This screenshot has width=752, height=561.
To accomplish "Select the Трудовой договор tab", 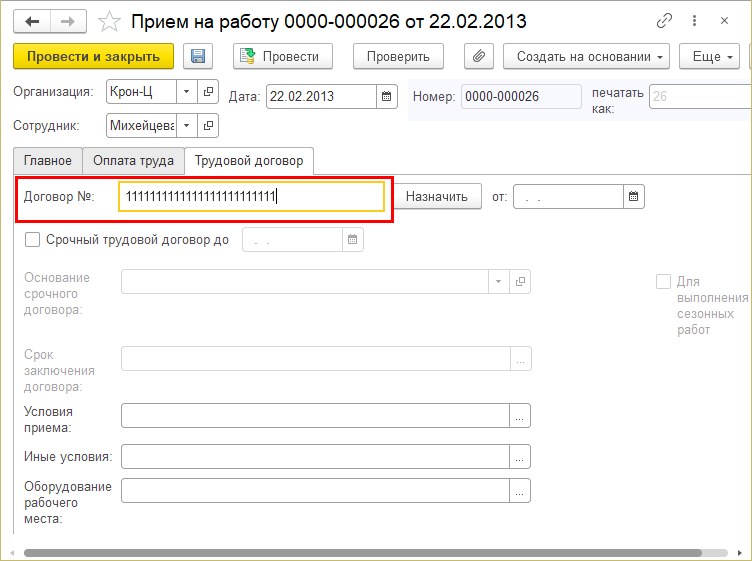I will click(x=249, y=161).
